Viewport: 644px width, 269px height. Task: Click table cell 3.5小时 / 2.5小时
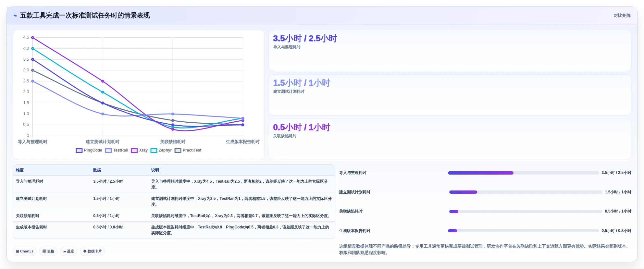(x=108, y=181)
